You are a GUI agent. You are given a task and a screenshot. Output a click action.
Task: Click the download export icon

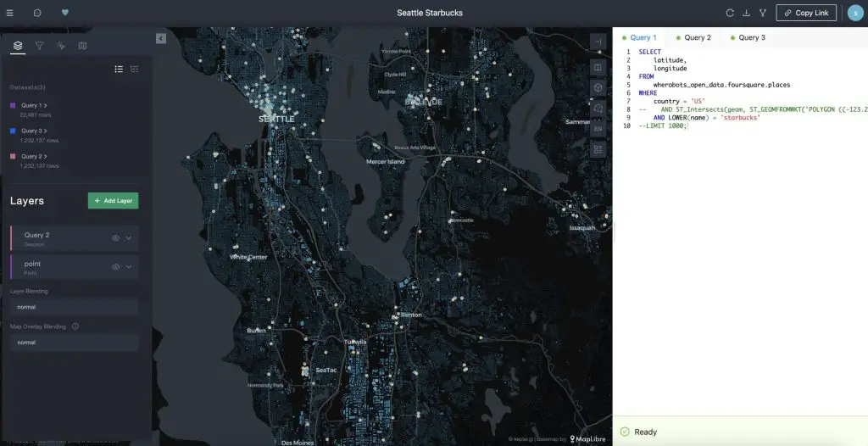pos(746,13)
